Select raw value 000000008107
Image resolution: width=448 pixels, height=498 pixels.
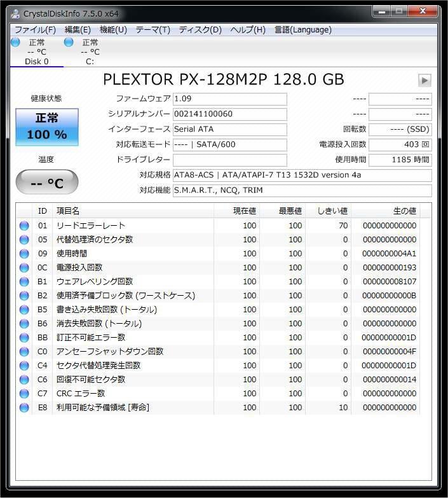click(390, 282)
